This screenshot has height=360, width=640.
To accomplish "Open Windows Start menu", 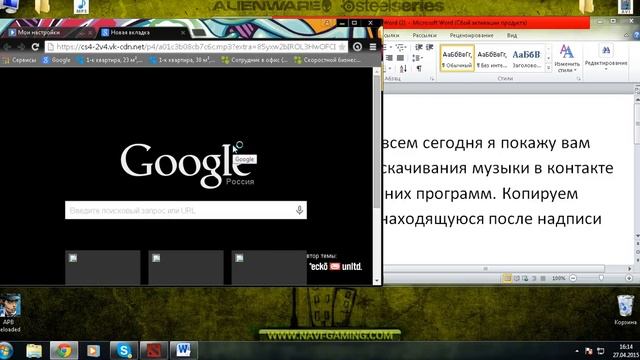I will 6,351.
